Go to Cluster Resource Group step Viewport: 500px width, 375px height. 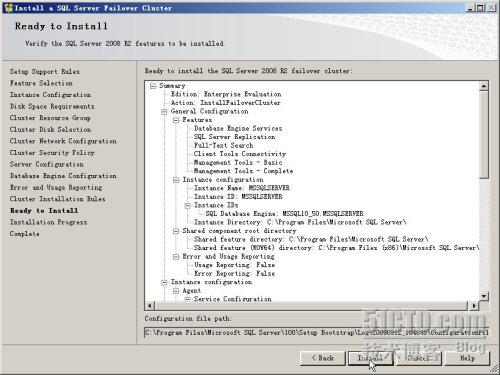click(x=50, y=118)
